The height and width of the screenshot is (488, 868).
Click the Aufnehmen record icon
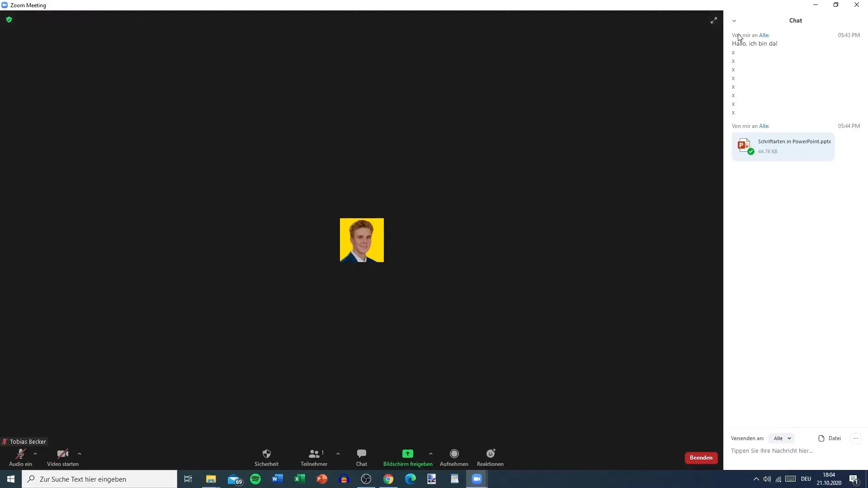454,454
